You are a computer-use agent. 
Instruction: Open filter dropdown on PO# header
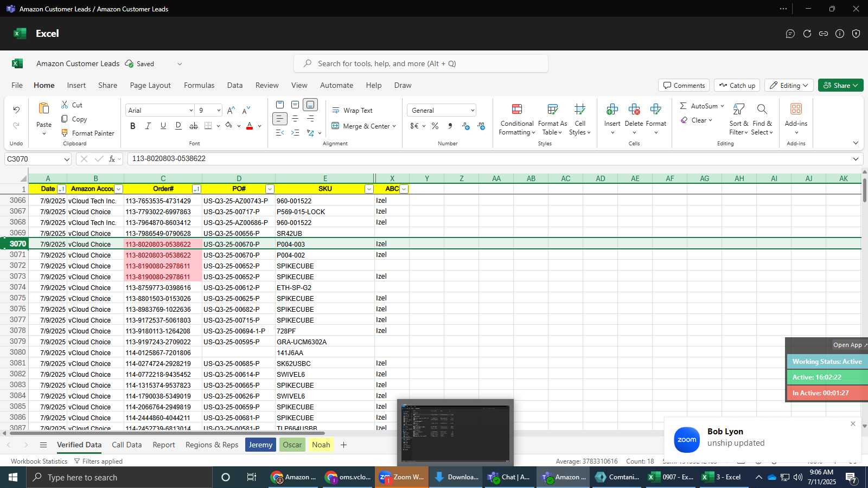[270, 189]
